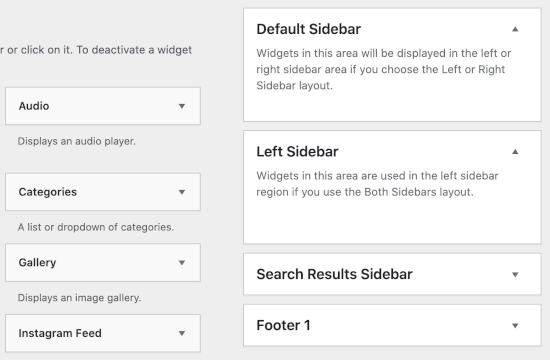Expand the Gallery widget arrow
Screen dimensions: 550x360
(x=182, y=262)
